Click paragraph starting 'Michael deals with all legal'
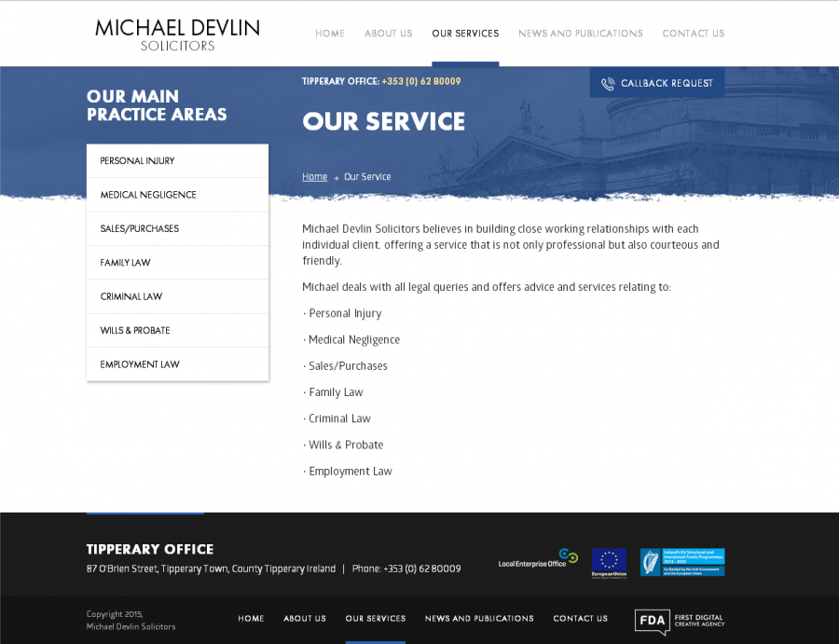Image resolution: width=839 pixels, height=644 pixels. (x=487, y=287)
